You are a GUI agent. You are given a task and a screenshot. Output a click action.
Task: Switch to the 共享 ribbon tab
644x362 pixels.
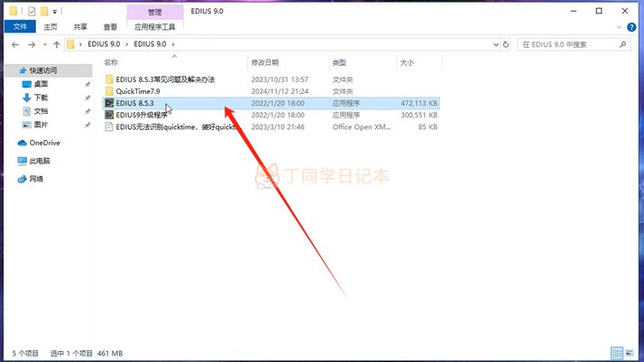pos(80,27)
